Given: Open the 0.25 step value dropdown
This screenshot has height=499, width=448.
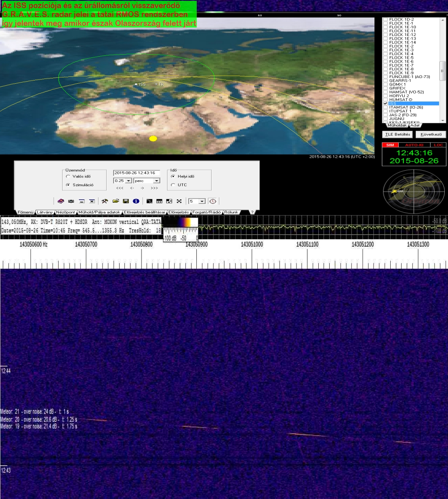Looking at the screenshot, I should click(128, 181).
